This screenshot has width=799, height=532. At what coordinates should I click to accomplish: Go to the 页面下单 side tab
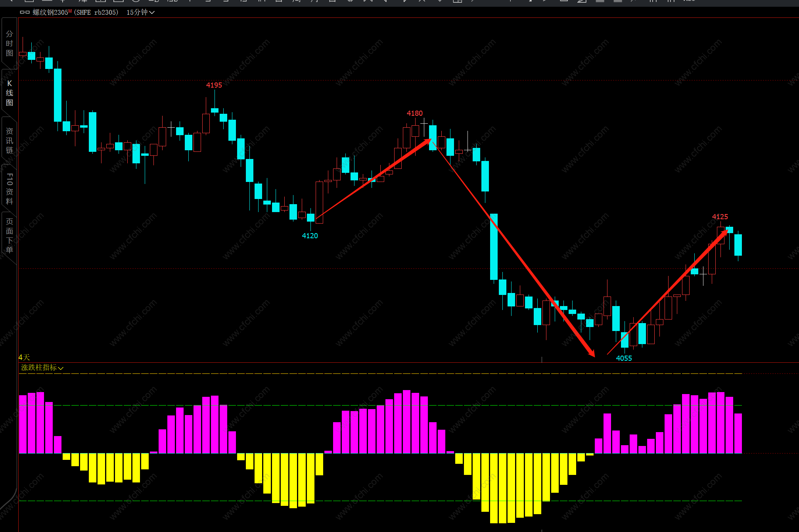pyautogui.click(x=10, y=235)
